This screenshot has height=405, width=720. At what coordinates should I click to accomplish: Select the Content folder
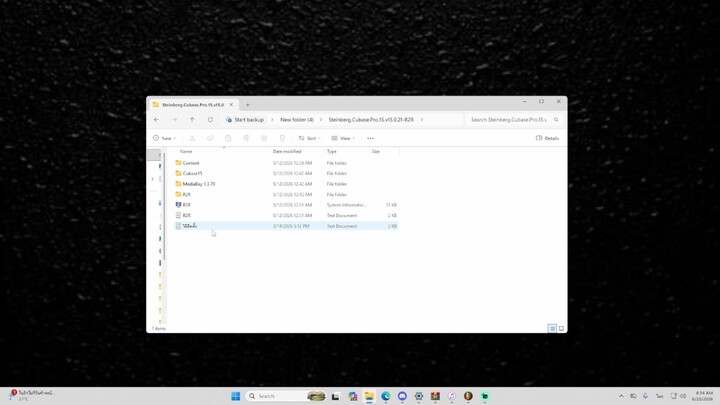point(286,163)
